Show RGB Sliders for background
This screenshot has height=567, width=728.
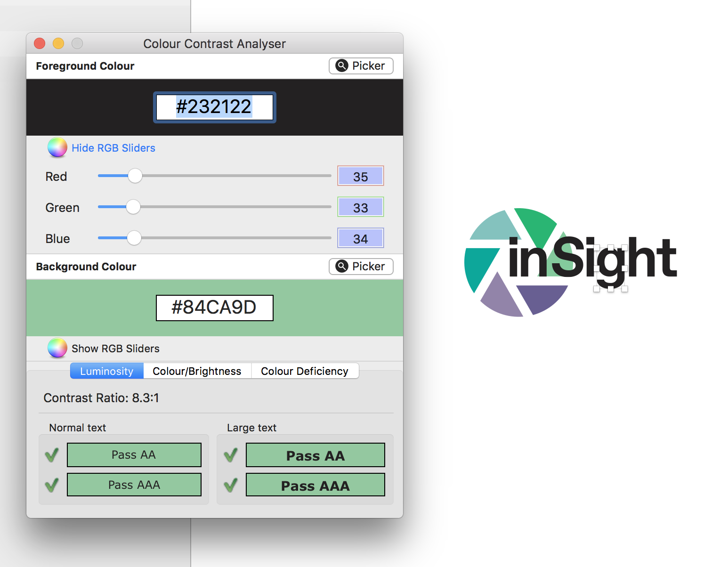pyautogui.click(x=115, y=348)
